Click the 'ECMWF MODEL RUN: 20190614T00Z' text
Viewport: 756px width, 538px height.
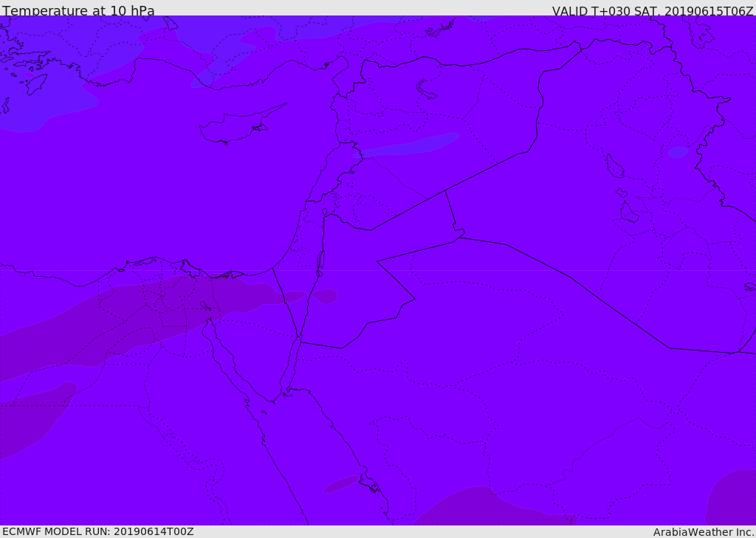point(98,531)
